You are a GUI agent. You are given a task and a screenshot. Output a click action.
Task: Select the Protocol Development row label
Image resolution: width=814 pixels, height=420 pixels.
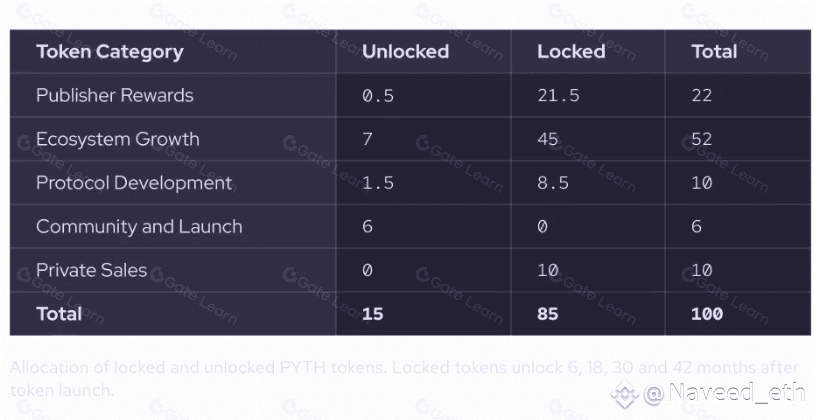point(134,183)
